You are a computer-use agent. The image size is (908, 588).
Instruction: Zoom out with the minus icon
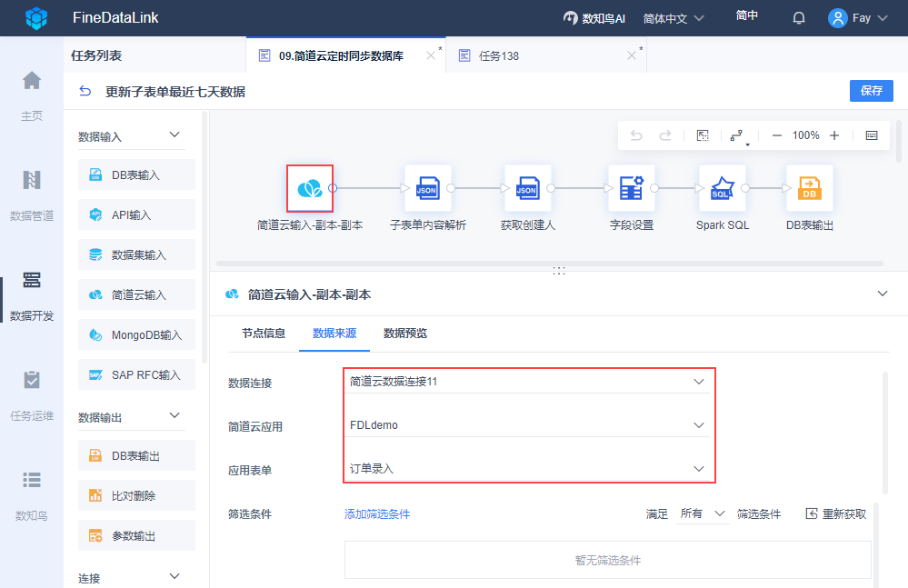777,135
